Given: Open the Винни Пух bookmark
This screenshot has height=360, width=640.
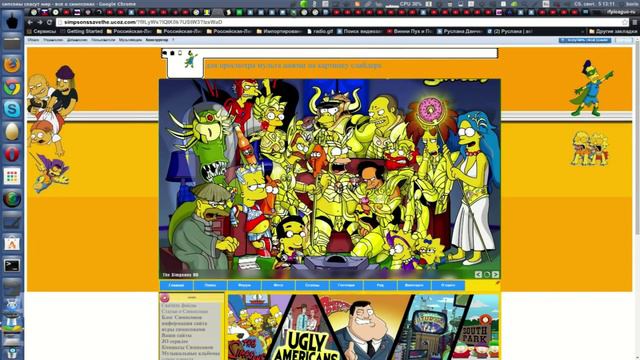Looking at the screenshot, I should coord(409,31).
